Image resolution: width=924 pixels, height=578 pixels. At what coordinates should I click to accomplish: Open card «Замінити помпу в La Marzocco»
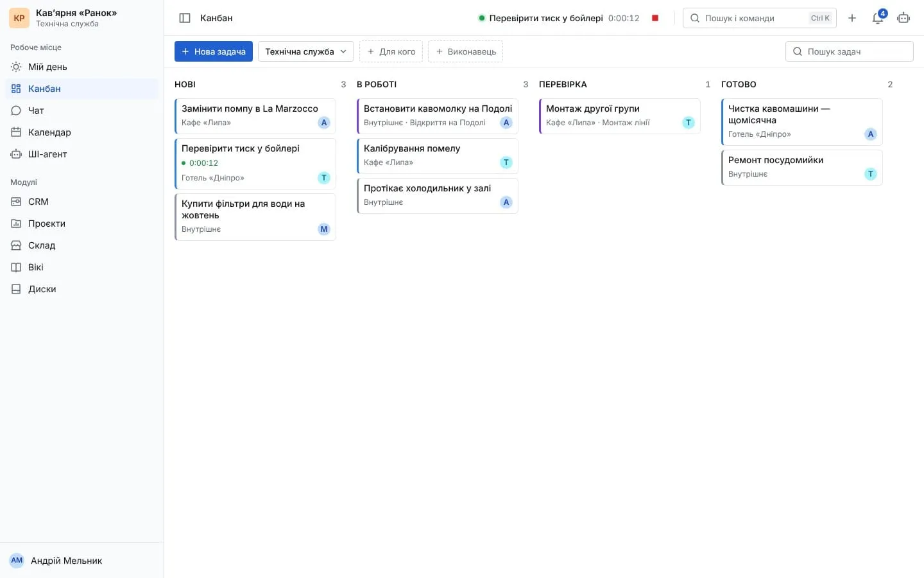point(255,116)
